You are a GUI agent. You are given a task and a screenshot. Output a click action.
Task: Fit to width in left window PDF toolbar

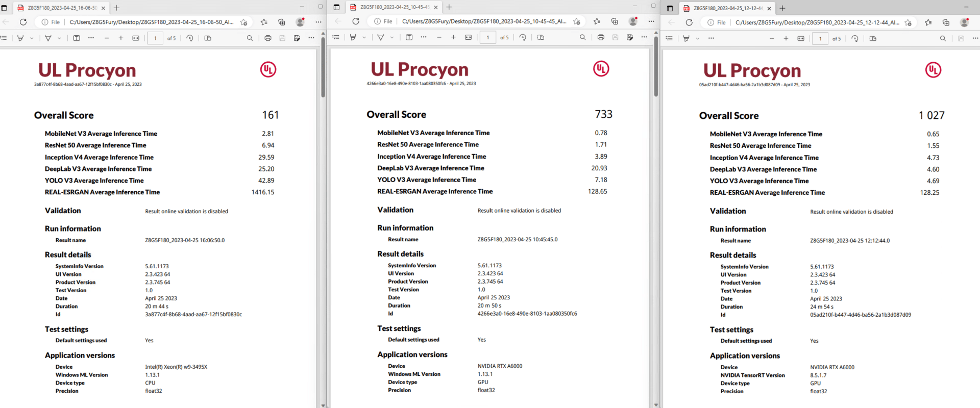point(136,38)
